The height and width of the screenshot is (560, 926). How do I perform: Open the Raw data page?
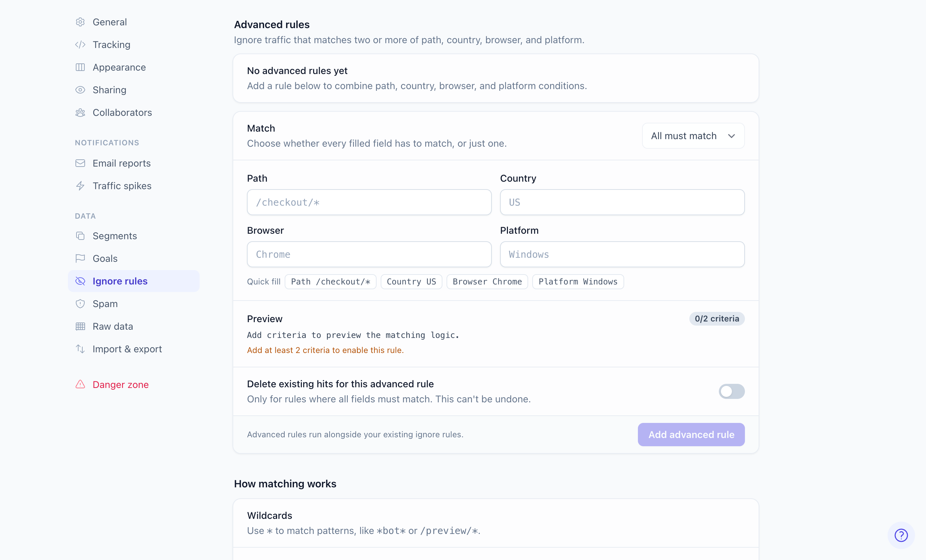[133, 326]
